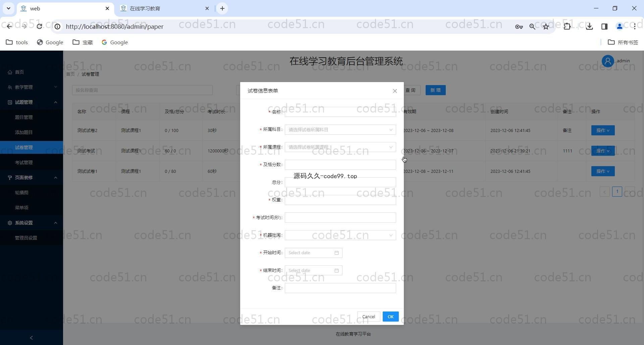Click the browser reload page icon
The width and height of the screenshot is (644, 345).
pyautogui.click(x=39, y=26)
